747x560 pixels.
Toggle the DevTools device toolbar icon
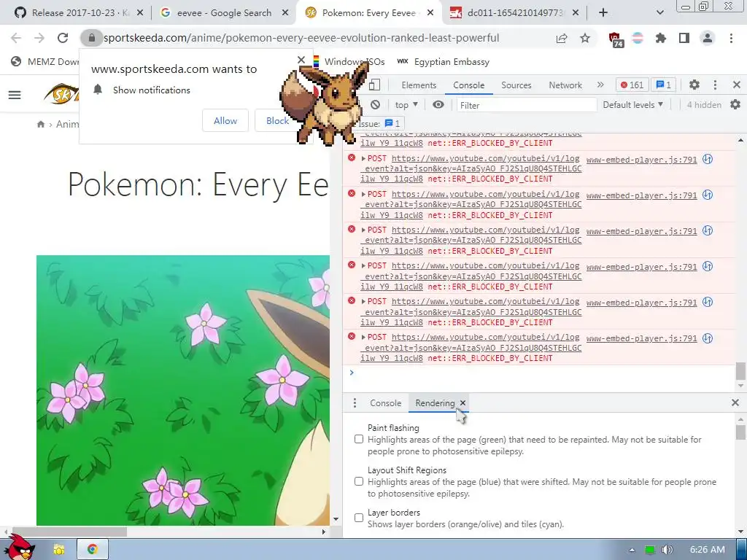click(374, 85)
